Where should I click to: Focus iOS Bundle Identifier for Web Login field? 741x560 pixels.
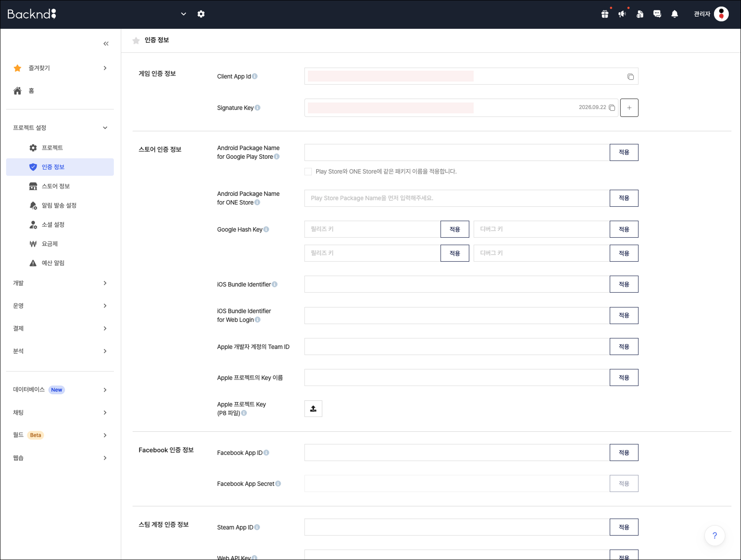[x=457, y=315]
